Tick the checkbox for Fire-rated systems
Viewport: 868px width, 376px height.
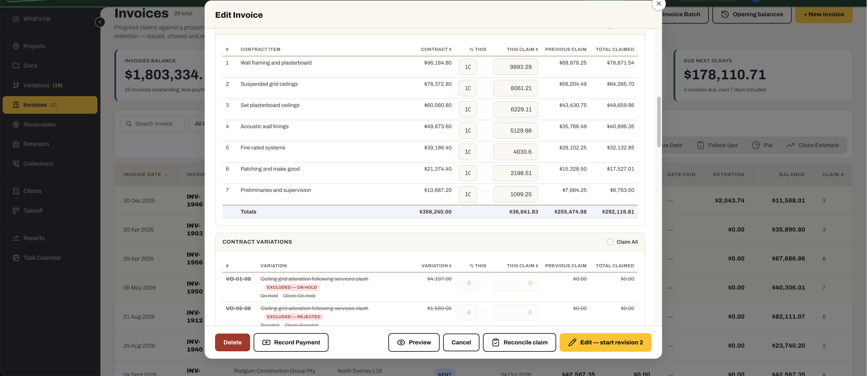483,152
